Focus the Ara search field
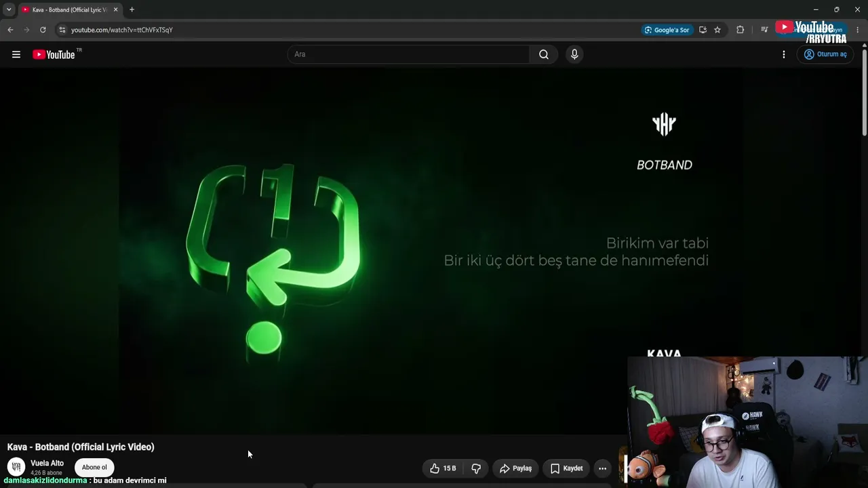 (x=409, y=54)
